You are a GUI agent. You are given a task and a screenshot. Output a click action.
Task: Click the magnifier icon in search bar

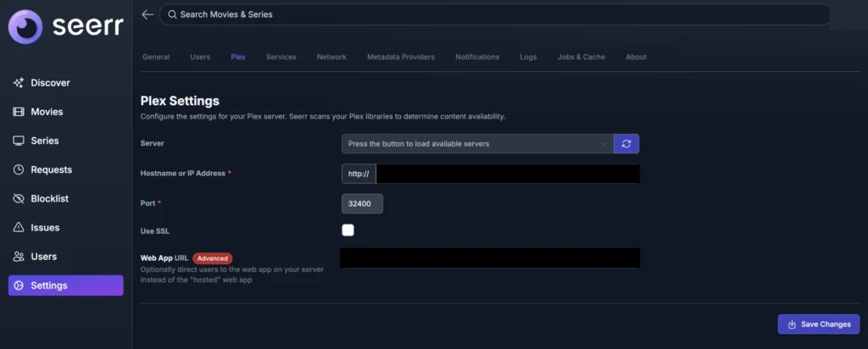pyautogui.click(x=172, y=14)
